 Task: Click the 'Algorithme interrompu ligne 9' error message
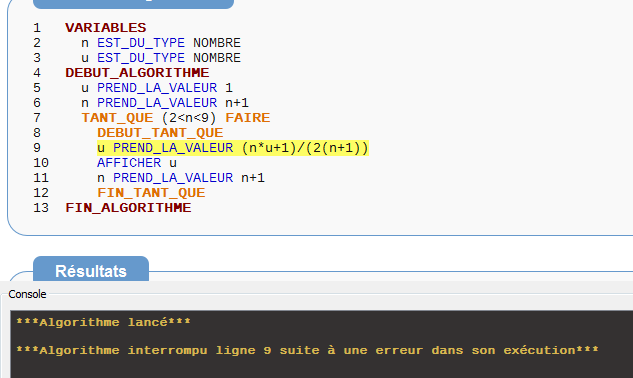coord(307,350)
